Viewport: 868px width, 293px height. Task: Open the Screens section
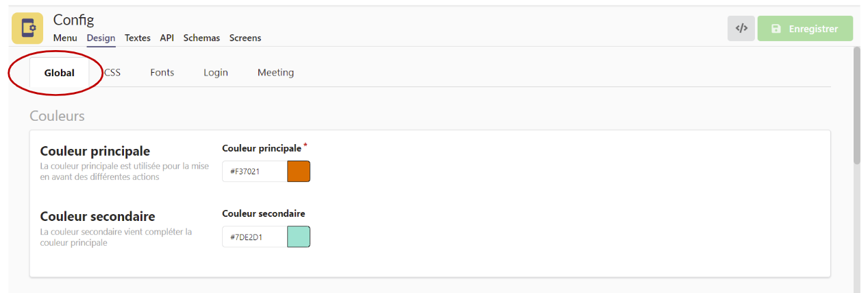pos(245,38)
